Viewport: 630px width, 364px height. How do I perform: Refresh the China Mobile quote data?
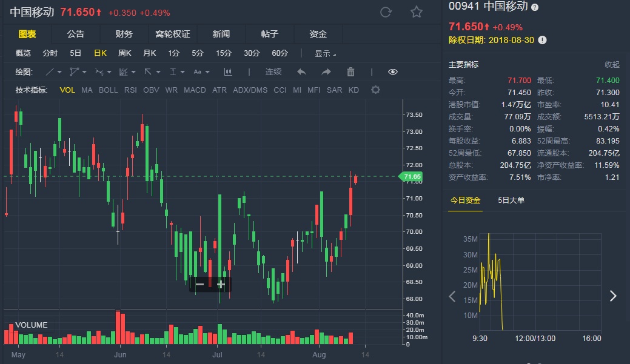click(386, 12)
